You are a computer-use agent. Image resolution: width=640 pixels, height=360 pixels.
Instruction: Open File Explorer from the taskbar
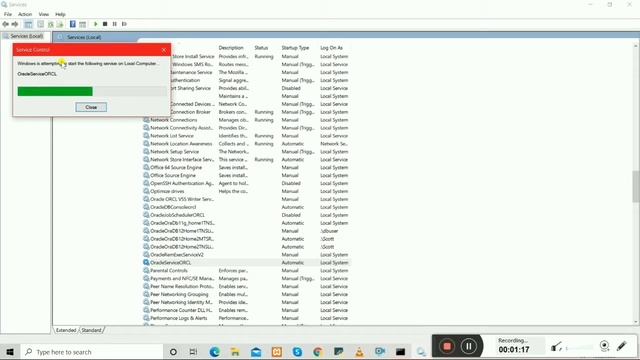[x=235, y=351]
